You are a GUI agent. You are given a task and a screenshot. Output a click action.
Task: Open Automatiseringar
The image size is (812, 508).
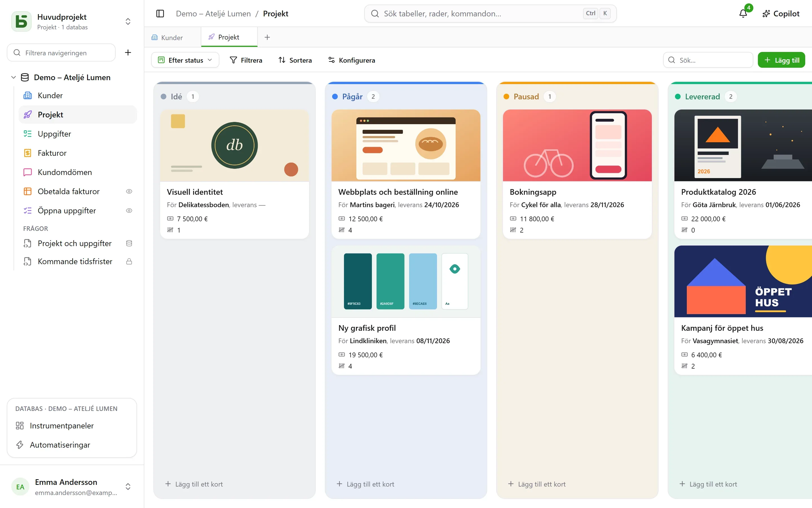coord(72,445)
